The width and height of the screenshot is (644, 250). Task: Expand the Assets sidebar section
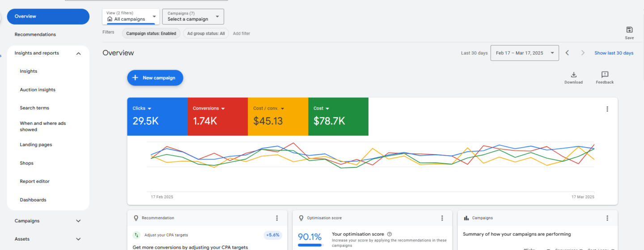point(79,239)
